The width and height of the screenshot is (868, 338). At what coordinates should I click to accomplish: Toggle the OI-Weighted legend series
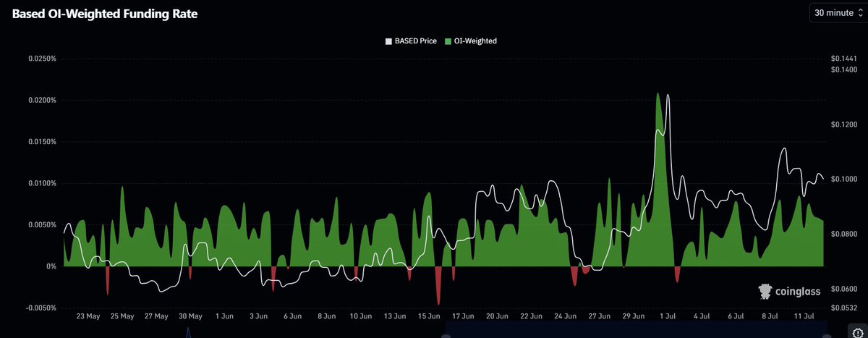click(470, 41)
